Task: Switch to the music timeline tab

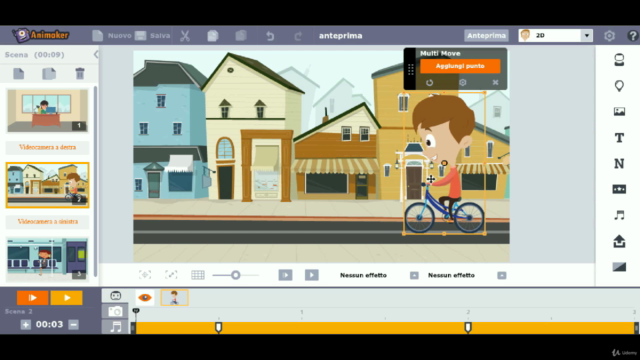Action: point(115,327)
